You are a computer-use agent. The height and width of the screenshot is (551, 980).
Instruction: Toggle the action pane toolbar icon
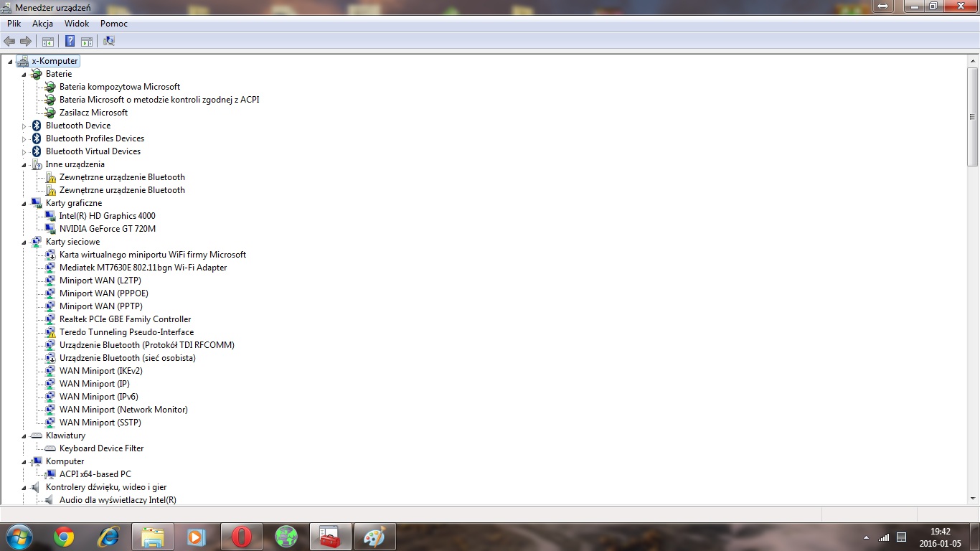87,41
